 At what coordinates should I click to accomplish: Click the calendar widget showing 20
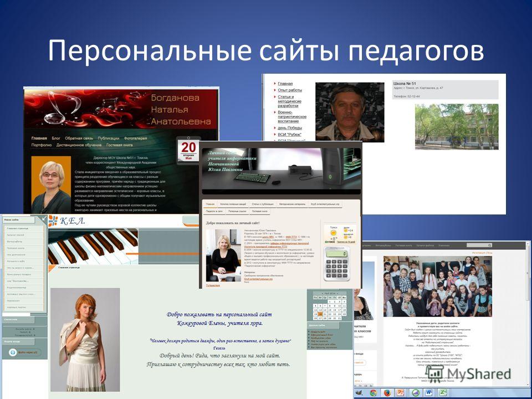pyautogui.click(x=188, y=150)
